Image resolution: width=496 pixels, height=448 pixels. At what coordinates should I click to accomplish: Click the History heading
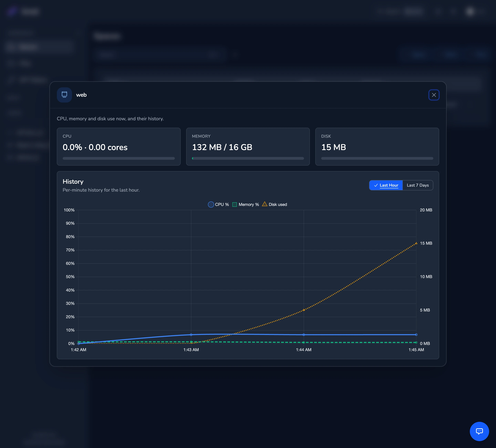coord(73,182)
